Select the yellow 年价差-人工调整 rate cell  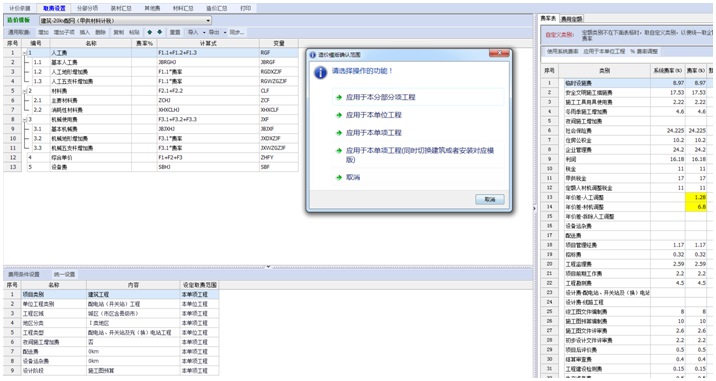click(695, 197)
